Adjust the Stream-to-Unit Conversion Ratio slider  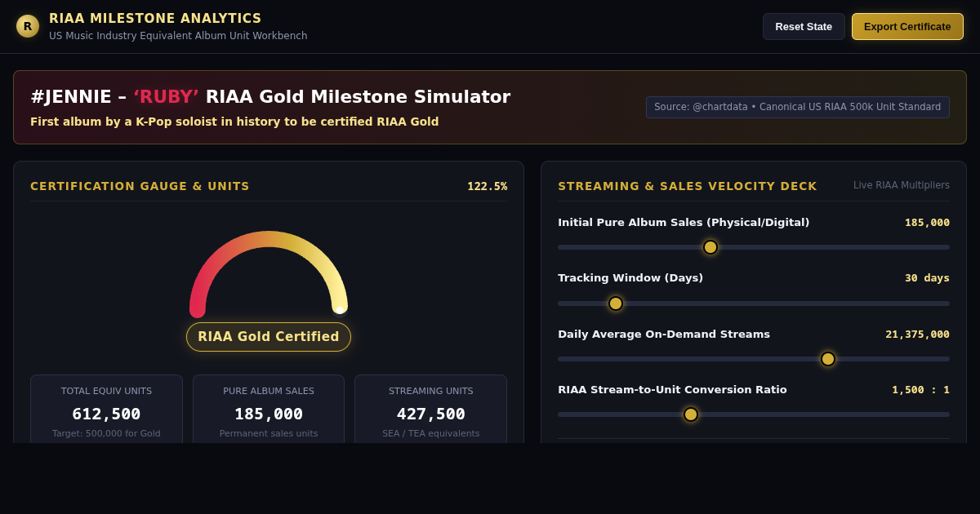click(754, 414)
